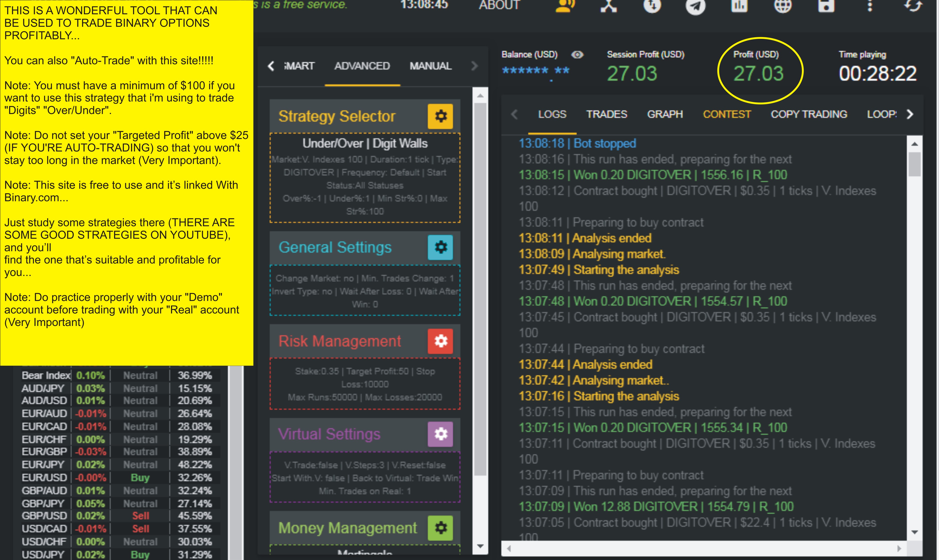Click the globe language icon

tap(783, 5)
